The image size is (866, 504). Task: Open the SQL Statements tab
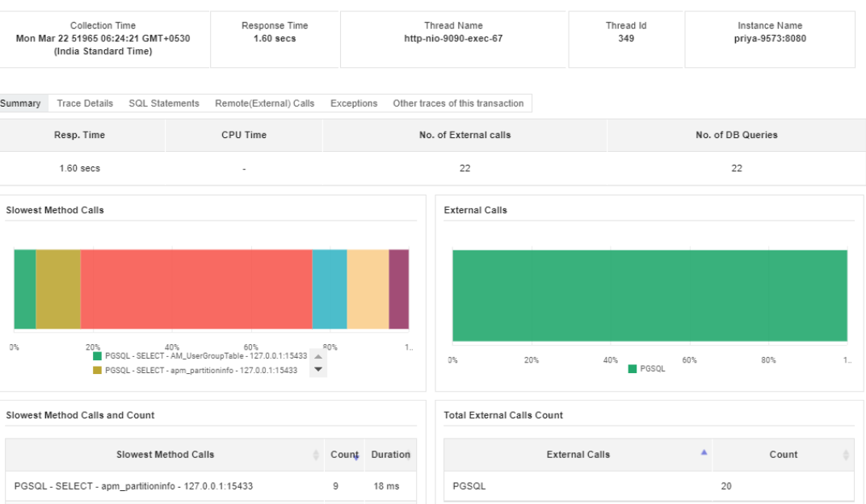tap(163, 103)
